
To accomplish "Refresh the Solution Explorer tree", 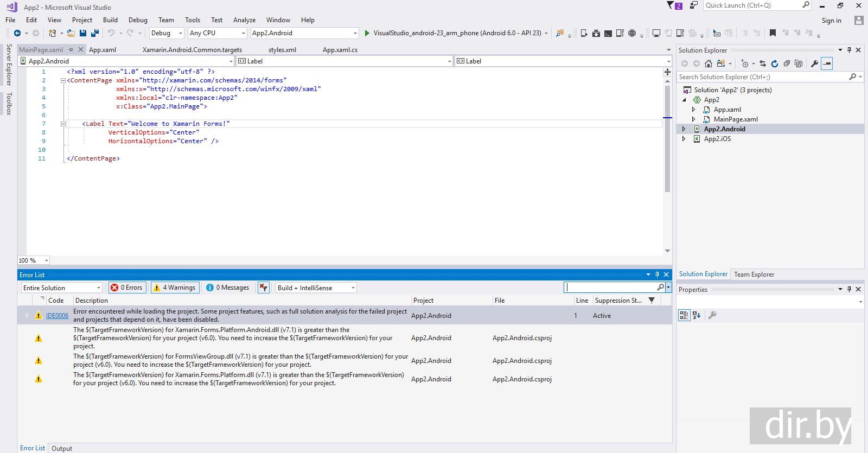I will 775,63.
